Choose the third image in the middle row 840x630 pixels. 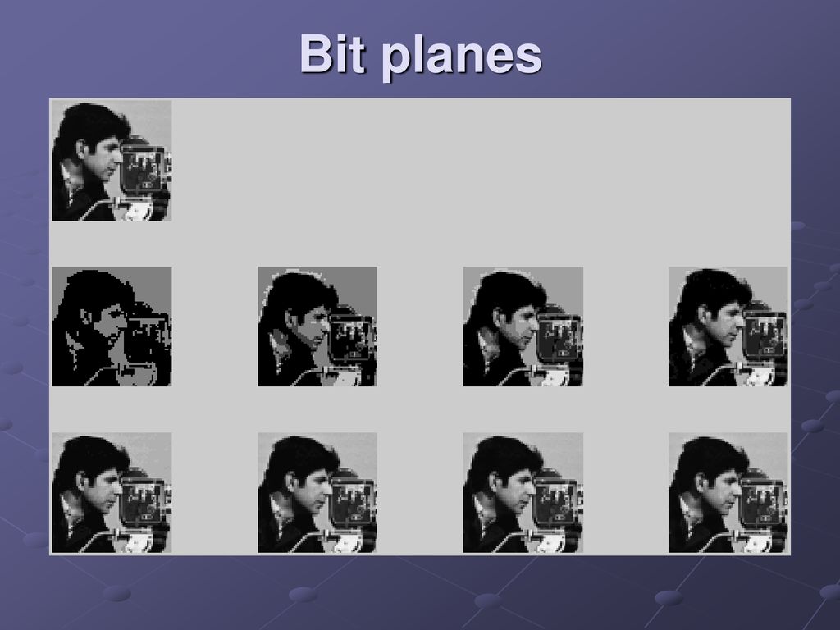523,326
